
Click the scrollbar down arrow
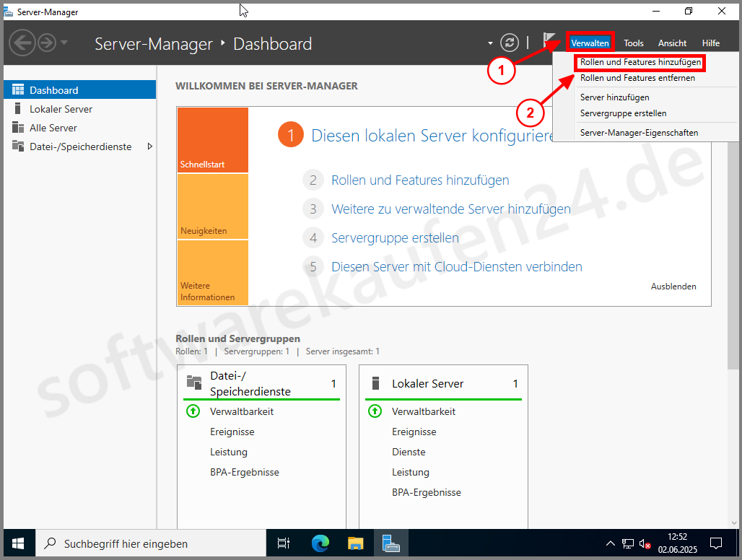(x=734, y=522)
